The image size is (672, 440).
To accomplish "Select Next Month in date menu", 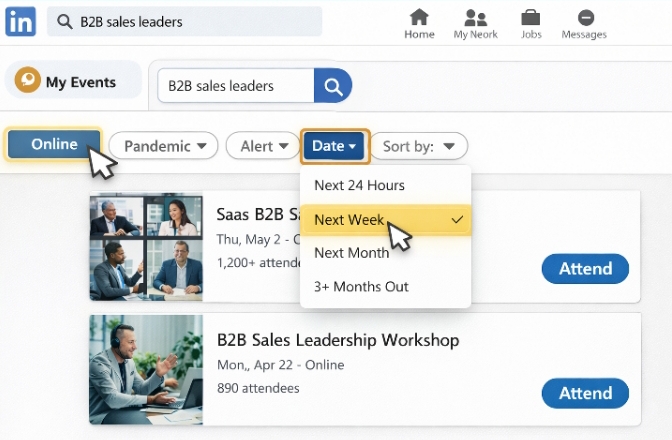I will (x=351, y=253).
